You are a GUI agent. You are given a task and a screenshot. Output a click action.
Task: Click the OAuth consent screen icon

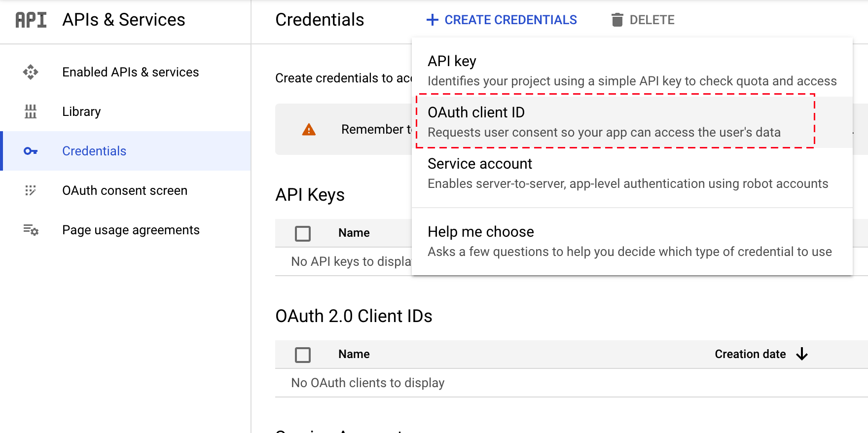(31, 190)
